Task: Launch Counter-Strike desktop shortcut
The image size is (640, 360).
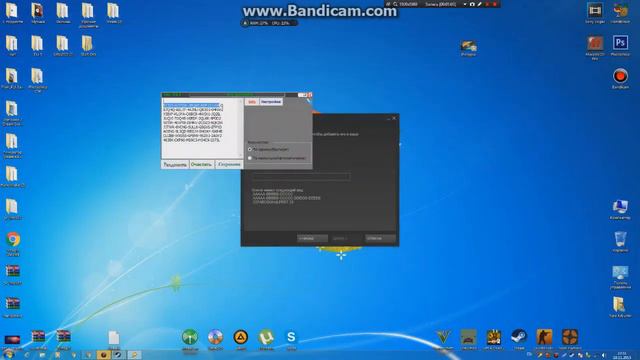Action: (544, 337)
